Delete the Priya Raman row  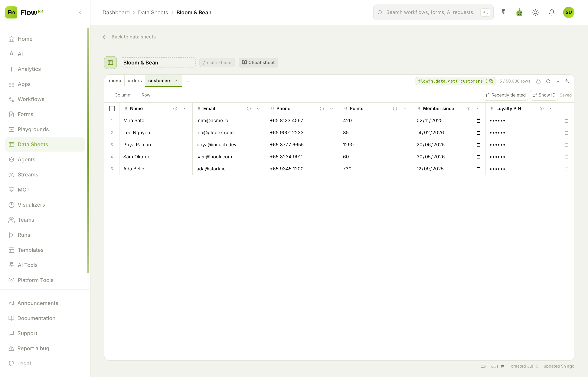pyautogui.click(x=567, y=145)
